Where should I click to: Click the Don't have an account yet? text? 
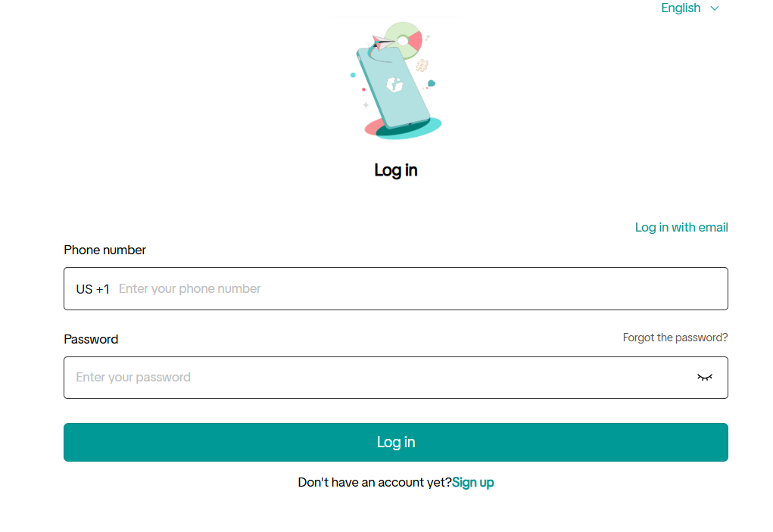pos(375,482)
